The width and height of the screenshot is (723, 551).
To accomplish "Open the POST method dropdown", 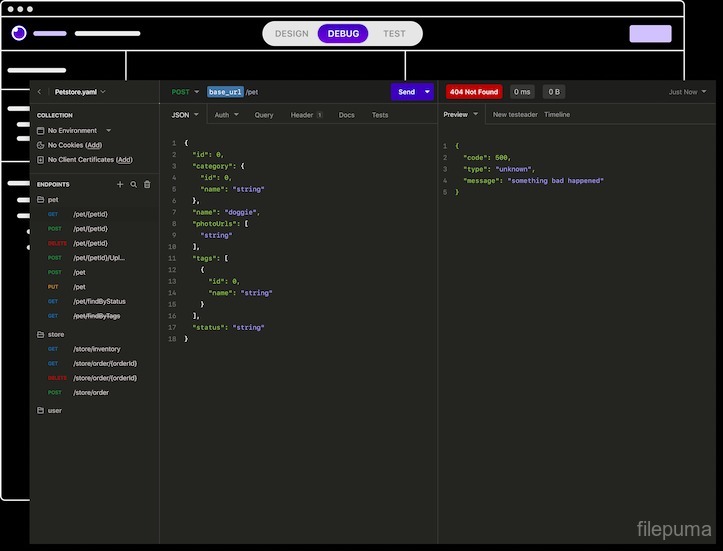I will [185, 92].
